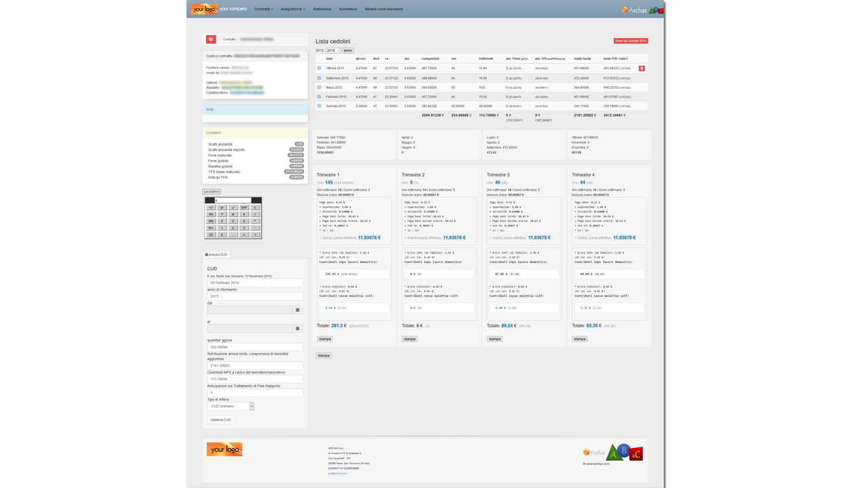Expand the Tipo di lettera dropdown

231,406
